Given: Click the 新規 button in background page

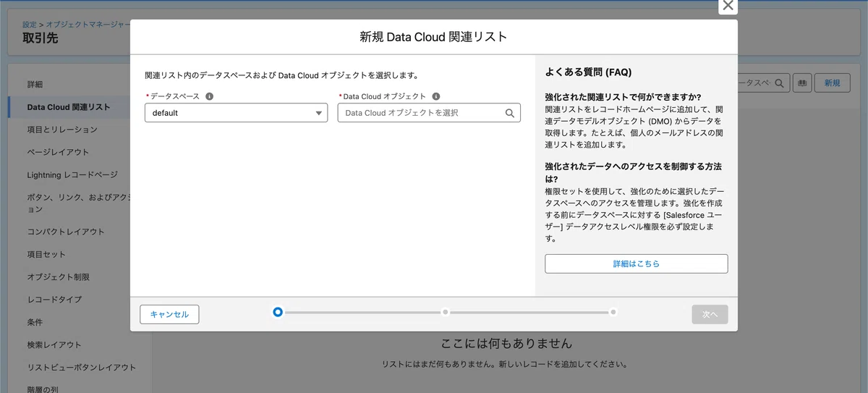Looking at the screenshot, I should click(833, 83).
